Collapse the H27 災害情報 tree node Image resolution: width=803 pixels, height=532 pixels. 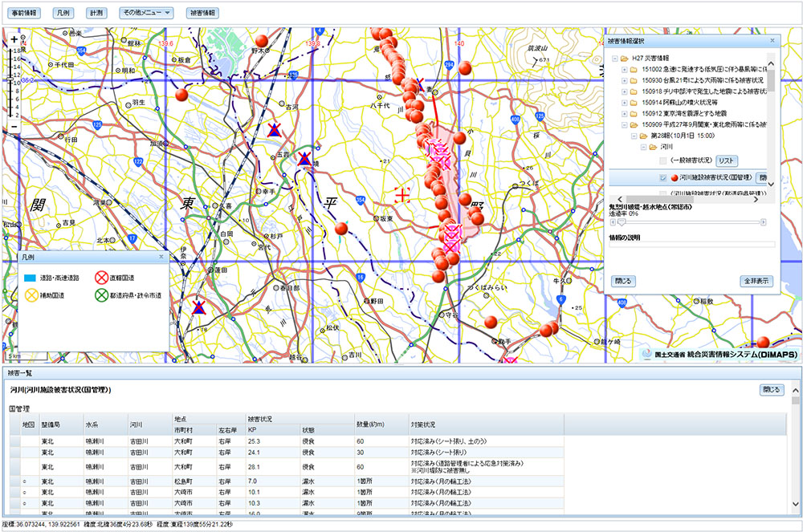point(613,59)
